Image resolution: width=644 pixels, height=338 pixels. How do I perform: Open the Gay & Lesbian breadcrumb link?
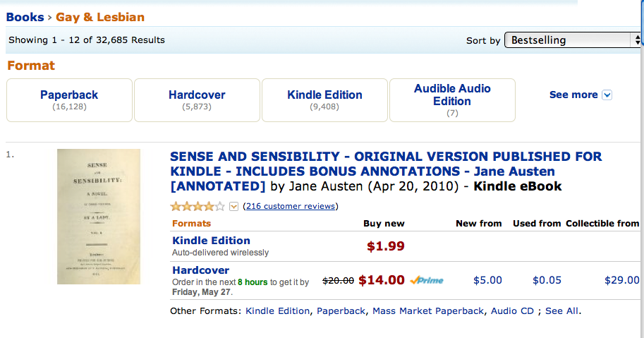coord(100,17)
